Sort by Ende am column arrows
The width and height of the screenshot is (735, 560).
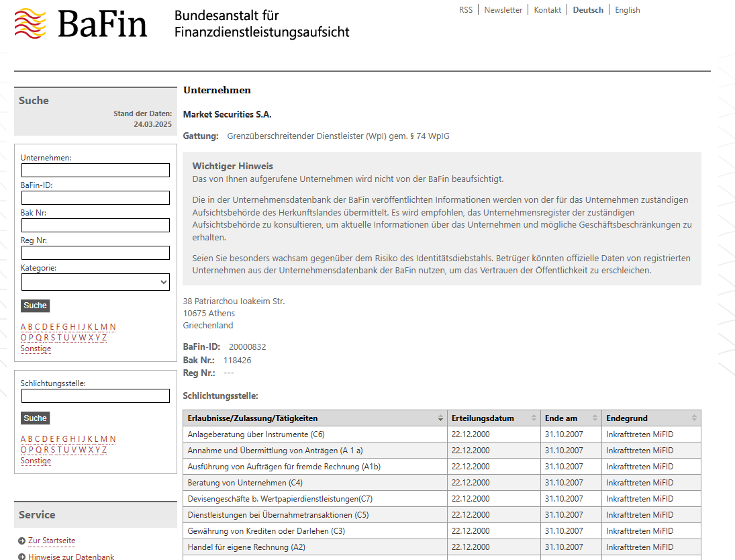pos(595,418)
